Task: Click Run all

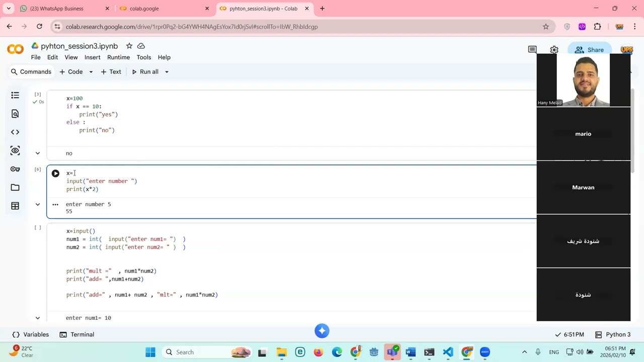Action: pos(145,72)
